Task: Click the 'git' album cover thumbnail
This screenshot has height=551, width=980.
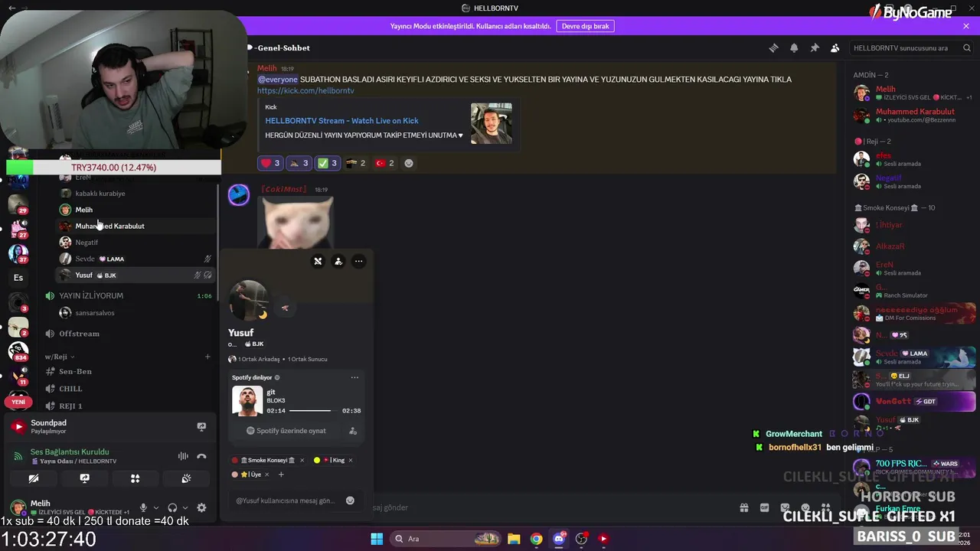Action: click(247, 401)
